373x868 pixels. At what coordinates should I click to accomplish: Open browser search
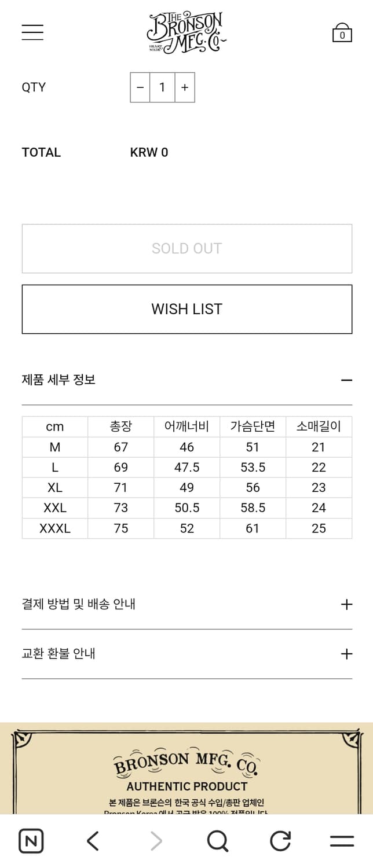(217, 841)
